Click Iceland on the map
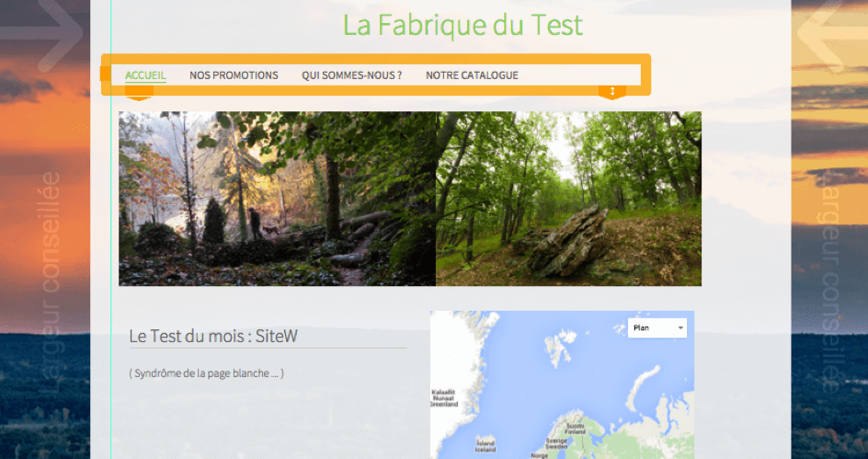 tap(485, 442)
